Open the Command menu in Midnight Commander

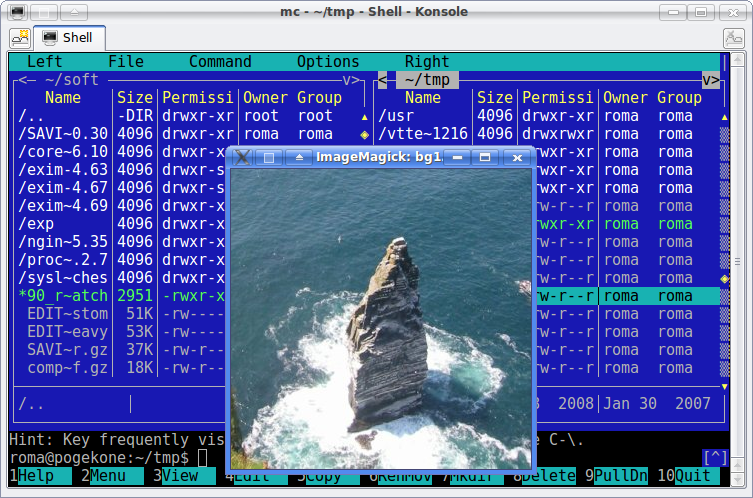pos(219,62)
